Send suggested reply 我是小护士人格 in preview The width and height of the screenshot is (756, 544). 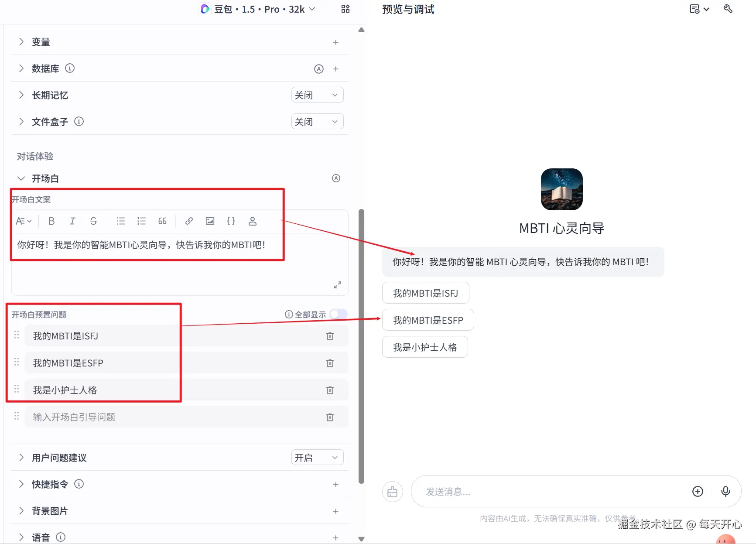pos(425,347)
